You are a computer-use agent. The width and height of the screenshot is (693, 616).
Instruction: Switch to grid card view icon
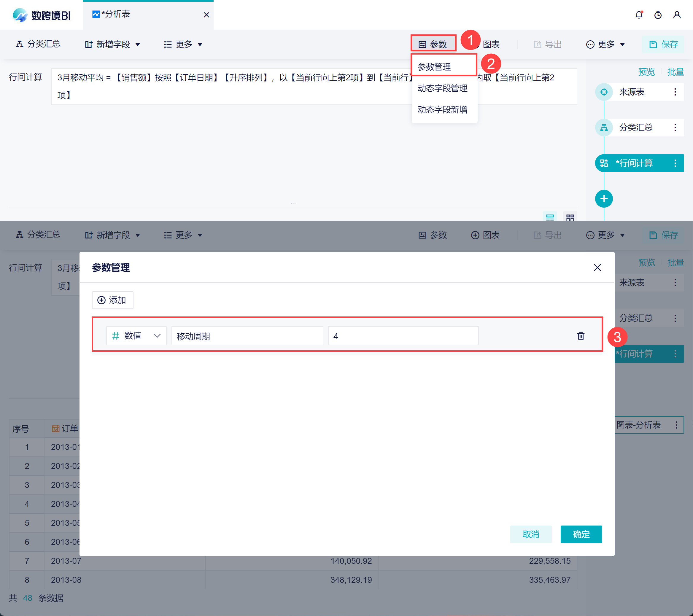tap(570, 217)
